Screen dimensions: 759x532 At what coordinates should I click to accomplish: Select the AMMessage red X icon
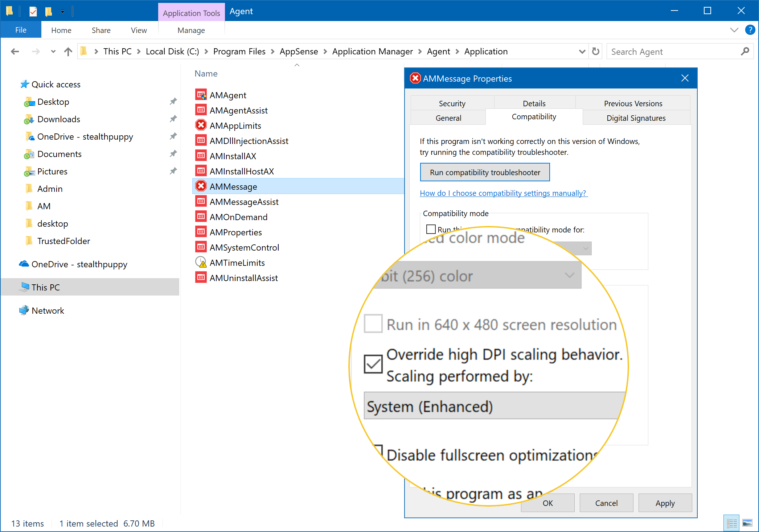(201, 186)
